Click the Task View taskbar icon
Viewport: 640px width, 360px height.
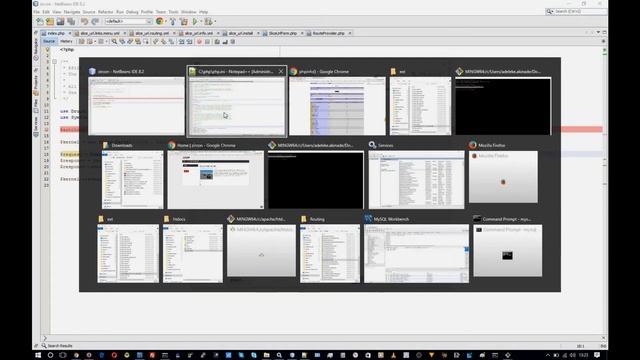tap(62, 355)
